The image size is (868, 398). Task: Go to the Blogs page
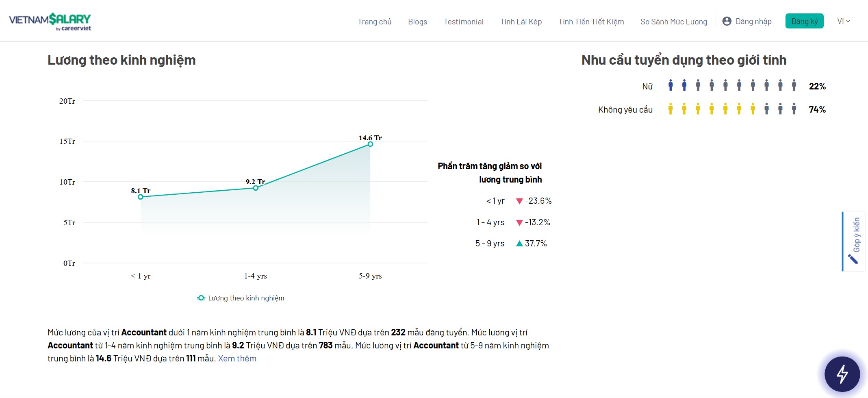point(417,22)
